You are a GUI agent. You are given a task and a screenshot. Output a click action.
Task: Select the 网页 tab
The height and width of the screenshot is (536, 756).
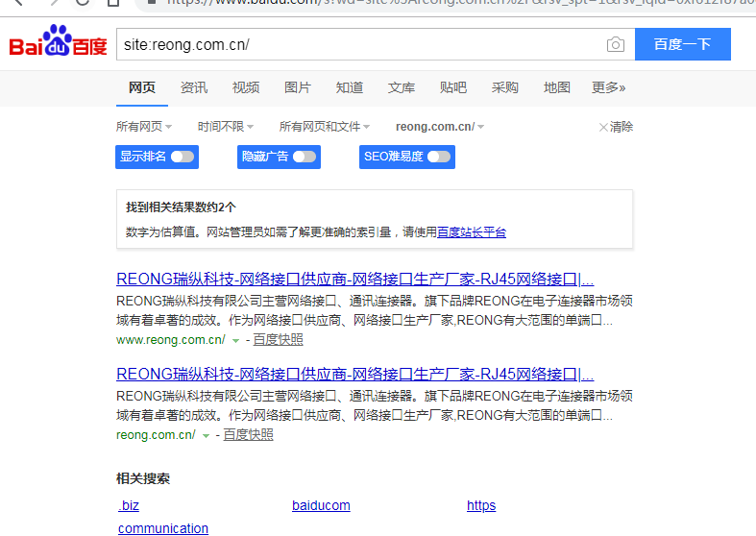[x=142, y=87]
